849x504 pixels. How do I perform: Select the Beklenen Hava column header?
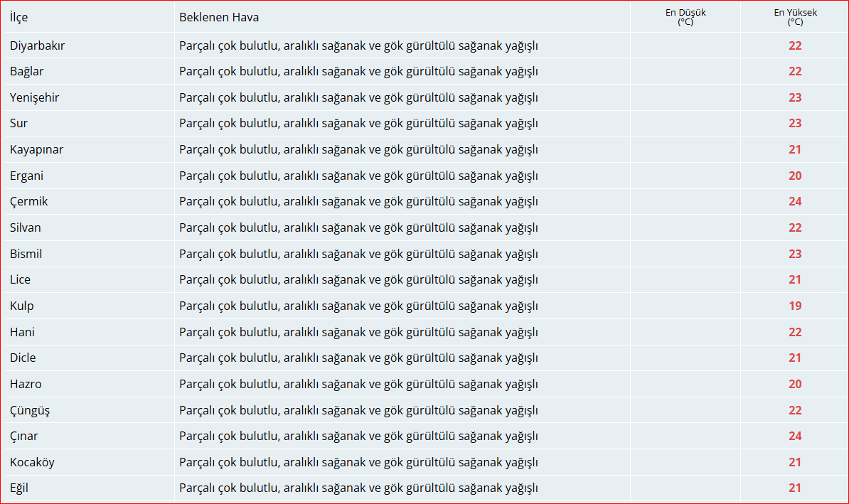pos(219,17)
